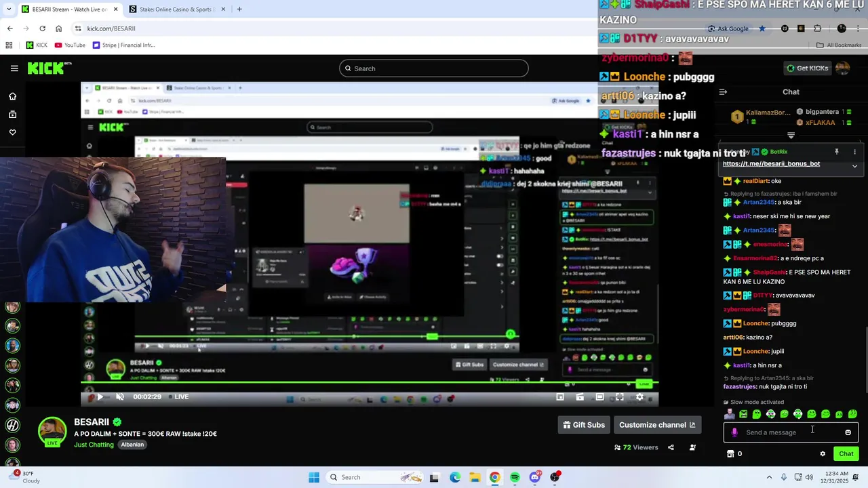Open the chat shop icon
868x488 pixels.
(x=730, y=454)
